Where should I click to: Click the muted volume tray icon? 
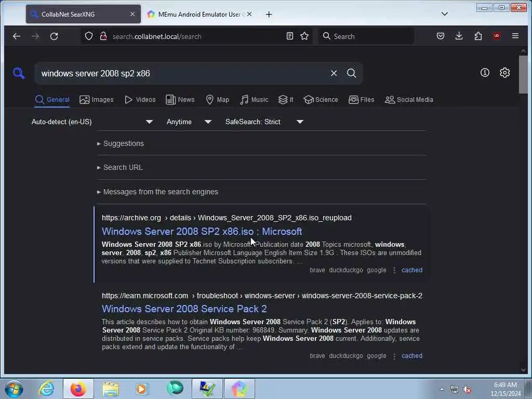468,390
